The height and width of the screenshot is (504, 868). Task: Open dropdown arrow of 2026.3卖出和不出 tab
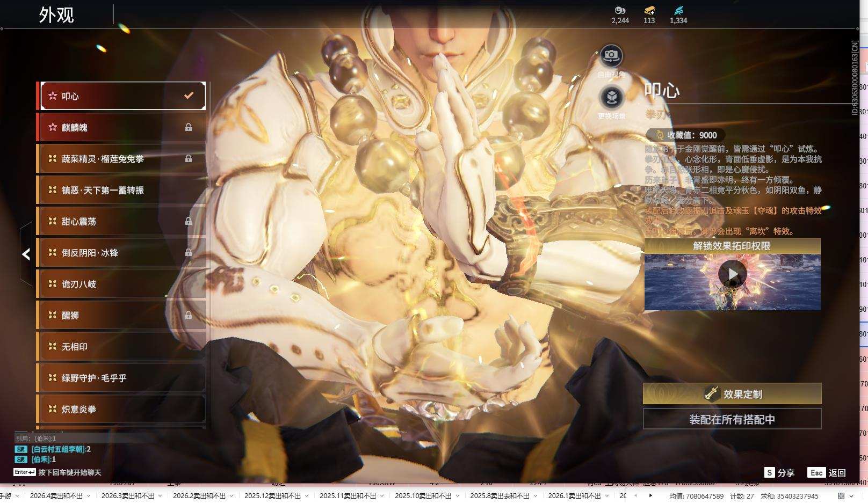[x=160, y=496]
